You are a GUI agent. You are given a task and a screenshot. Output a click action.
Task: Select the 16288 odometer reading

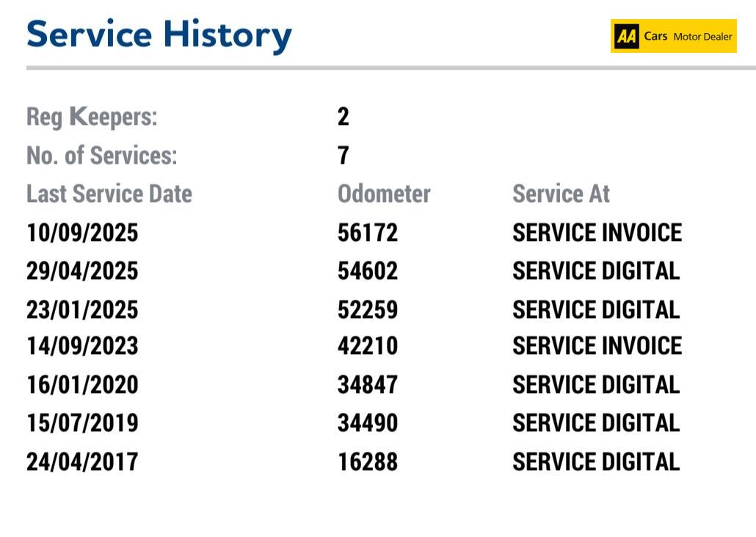click(368, 462)
